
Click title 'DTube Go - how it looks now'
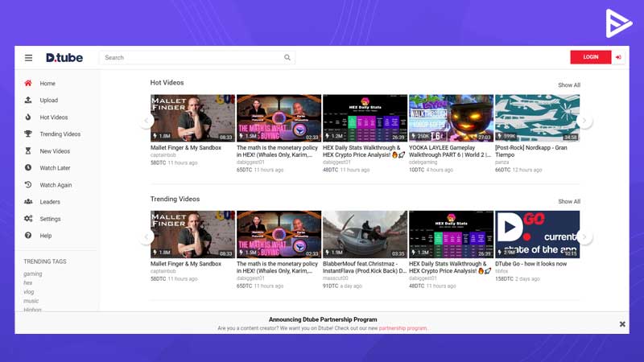(x=530, y=264)
